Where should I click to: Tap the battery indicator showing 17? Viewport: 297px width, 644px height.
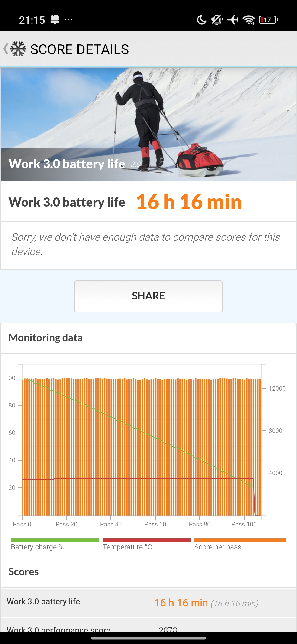(x=268, y=20)
